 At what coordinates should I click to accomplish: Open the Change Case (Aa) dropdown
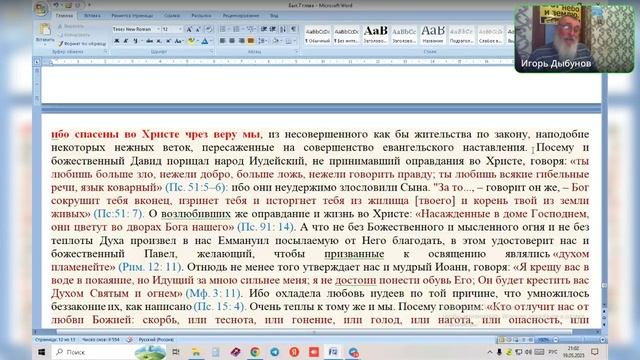(179, 41)
